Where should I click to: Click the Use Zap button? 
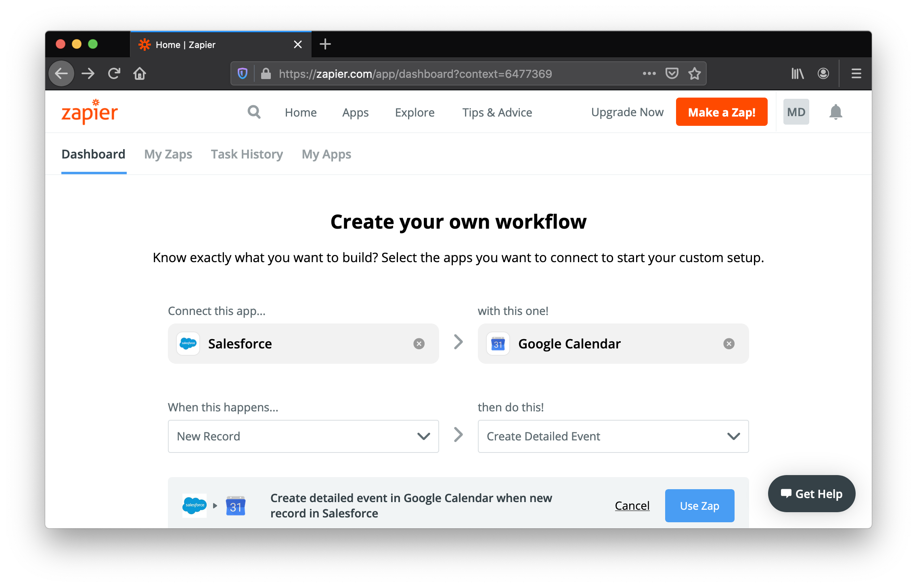click(x=699, y=506)
